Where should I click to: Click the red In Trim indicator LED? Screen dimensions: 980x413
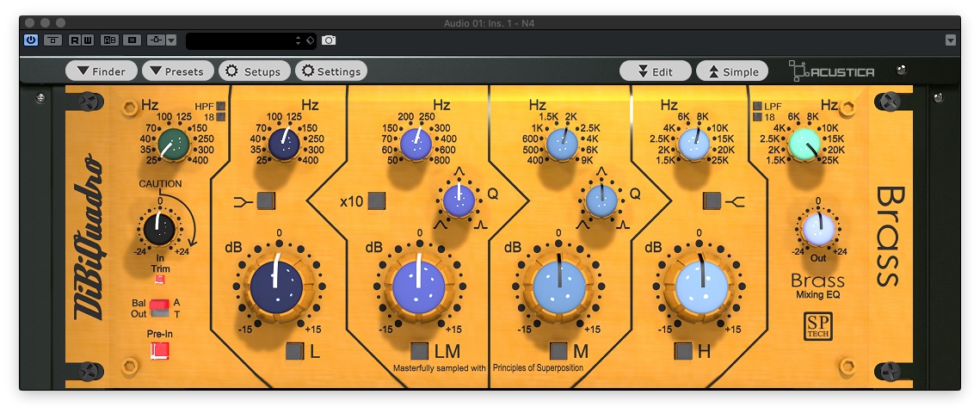coord(159,278)
